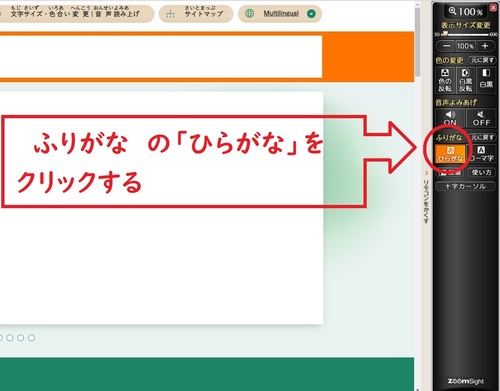Click the button left of 使い方
Screen dimensions: 500x391
click(x=450, y=172)
